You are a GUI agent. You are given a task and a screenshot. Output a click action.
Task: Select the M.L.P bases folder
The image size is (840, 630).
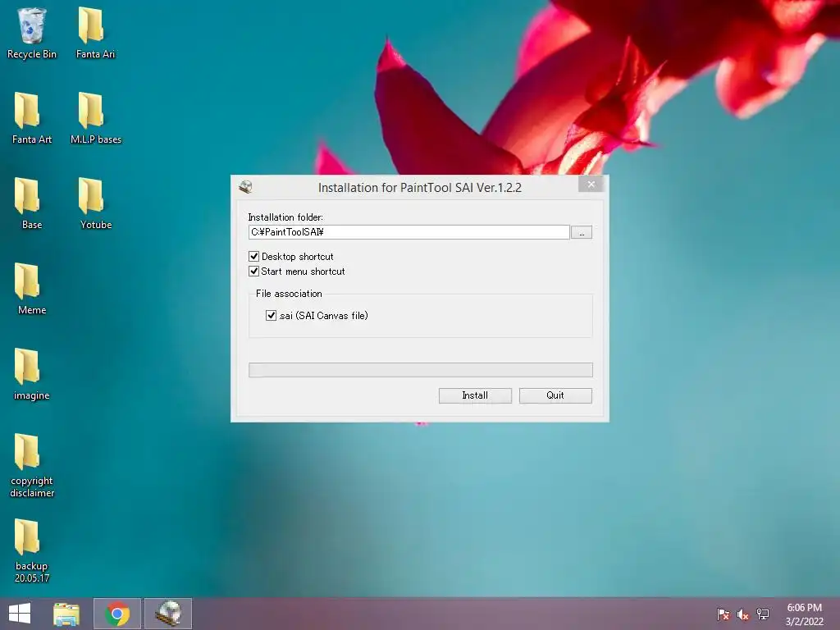click(x=95, y=118)
